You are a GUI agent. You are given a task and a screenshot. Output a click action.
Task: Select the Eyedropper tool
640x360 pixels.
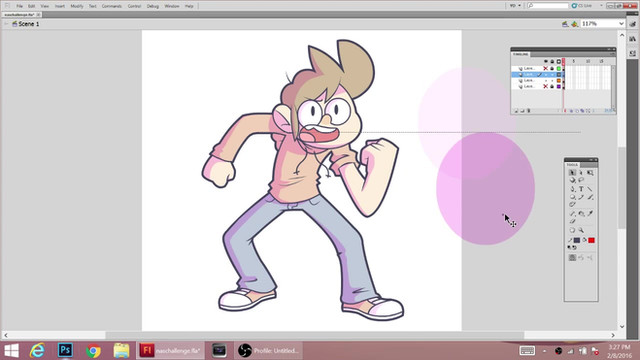pos(590,213)
